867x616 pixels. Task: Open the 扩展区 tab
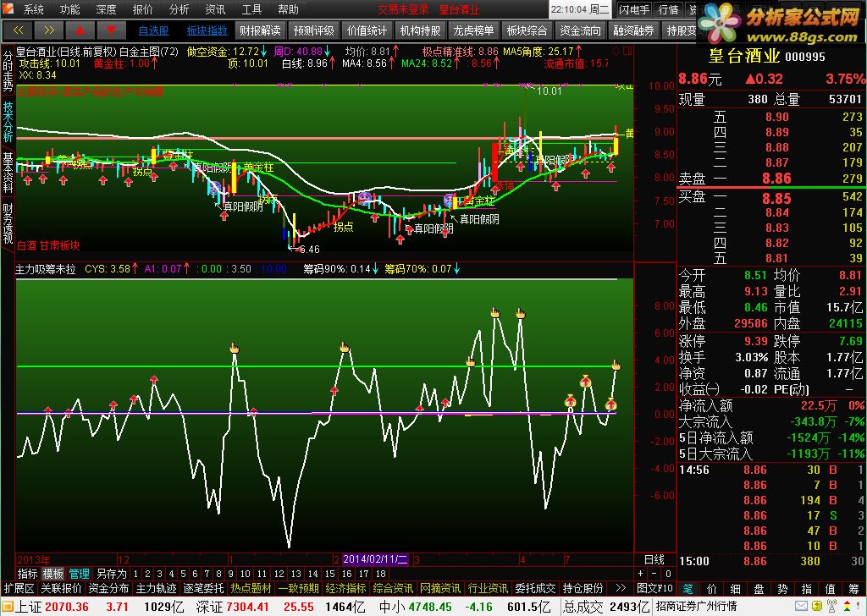[x=19, y=588]
